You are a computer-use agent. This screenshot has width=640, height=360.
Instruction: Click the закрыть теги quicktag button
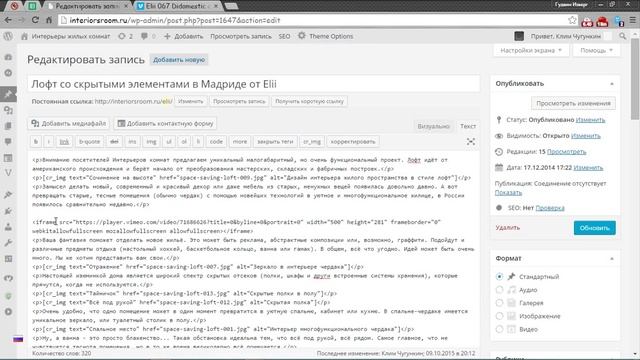[275, 142]
